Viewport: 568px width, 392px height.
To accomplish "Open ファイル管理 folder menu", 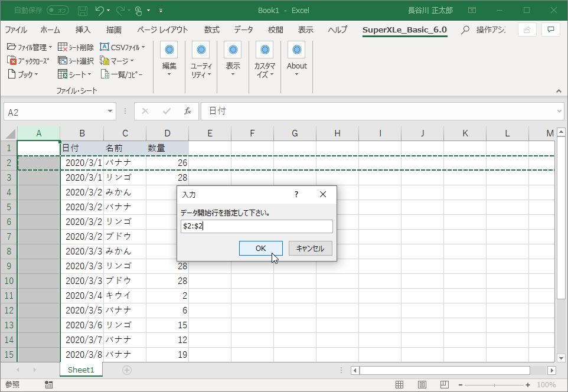I will pos(30,47).
